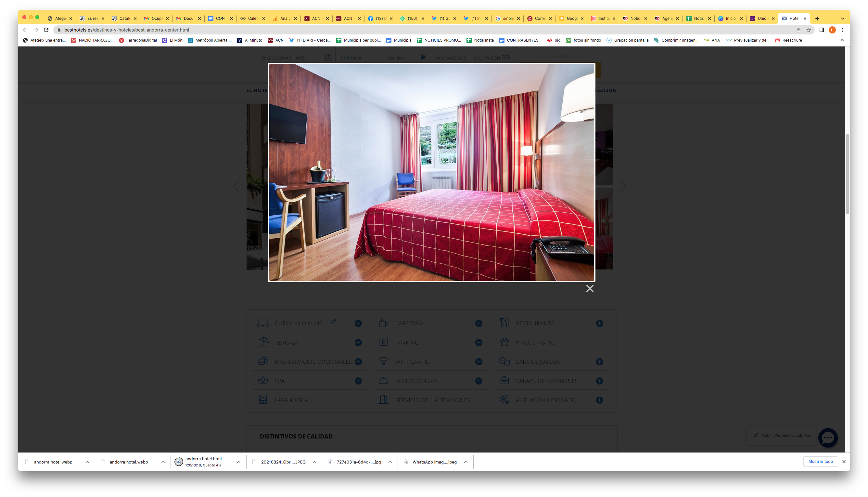Click the Spa lotus icon
This screenshot has height=497, width=868.
point(263,380)
